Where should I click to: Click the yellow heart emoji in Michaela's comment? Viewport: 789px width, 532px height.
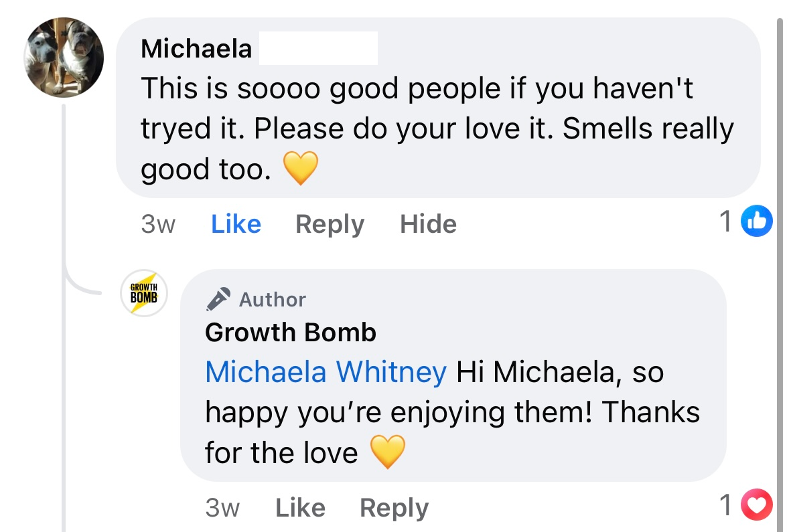(x=300, y=169)
